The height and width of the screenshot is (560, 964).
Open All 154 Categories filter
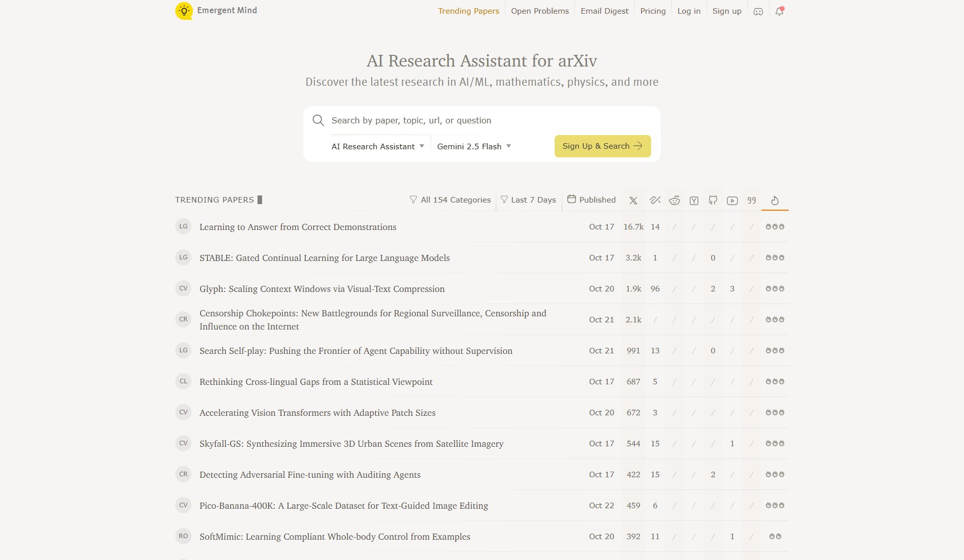click(x=450, y=200)
